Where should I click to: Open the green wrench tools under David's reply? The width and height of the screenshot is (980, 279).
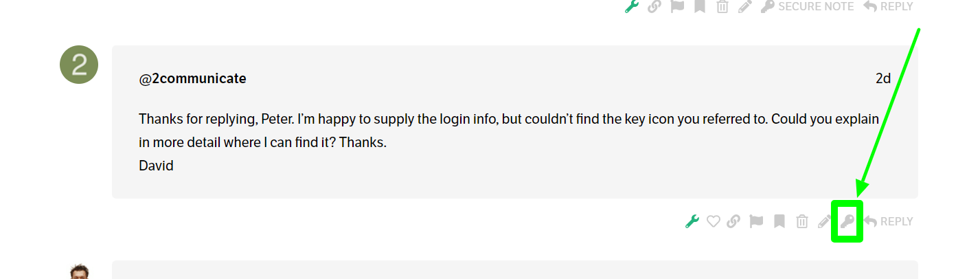(x=692, y=221)
